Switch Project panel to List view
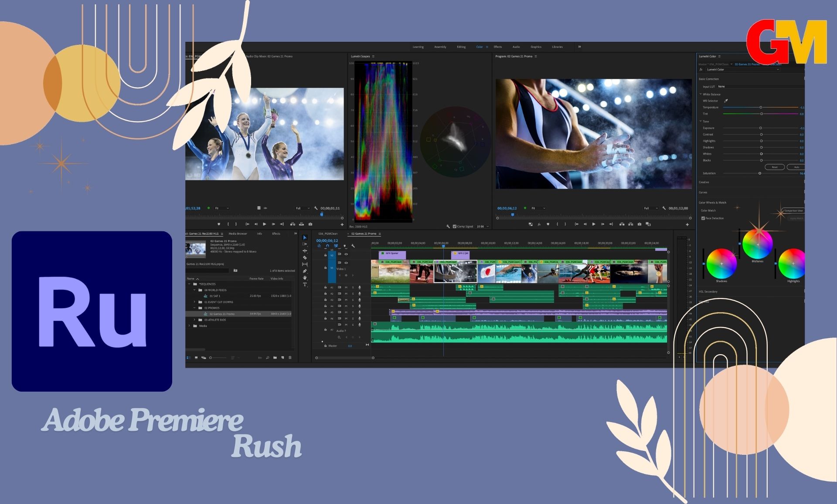 [189, 358]
